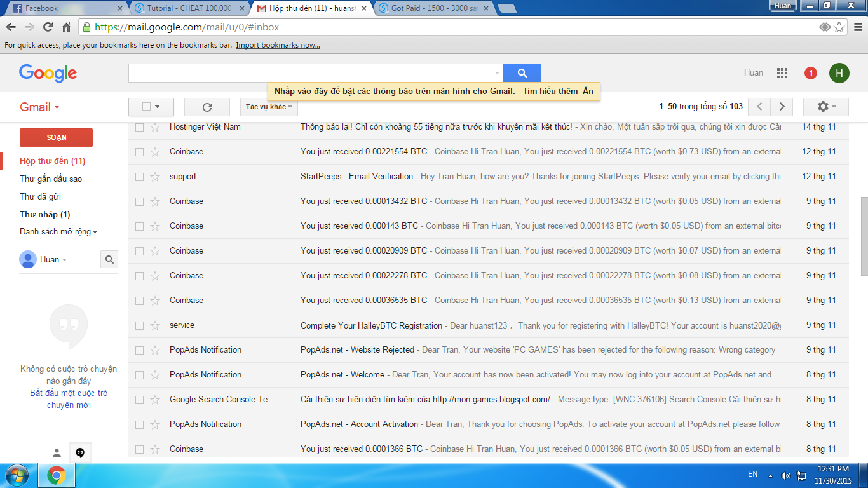Open the Google apps grid
Screen dimensions: 868x488
[x=782, y=73]
